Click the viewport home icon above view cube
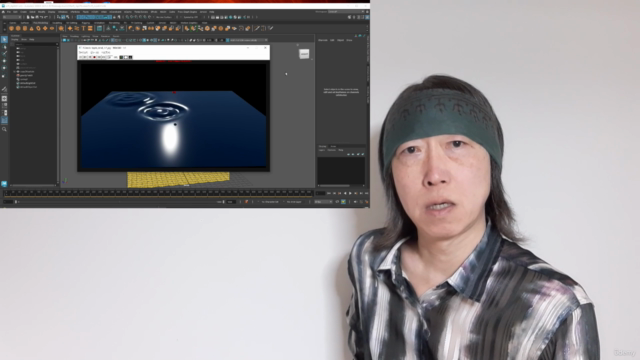This screenshot has height=360, width=640. 298,45
